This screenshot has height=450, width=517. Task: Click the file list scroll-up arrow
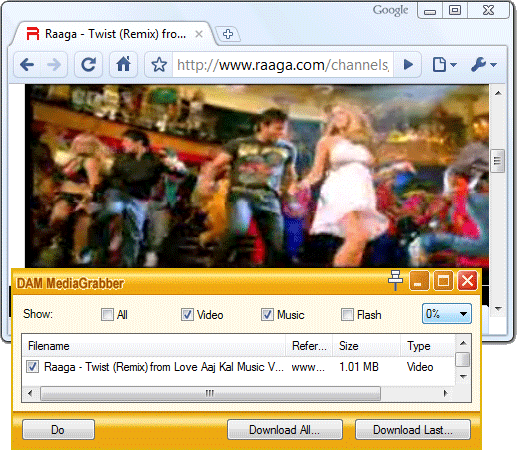[463, 343]
